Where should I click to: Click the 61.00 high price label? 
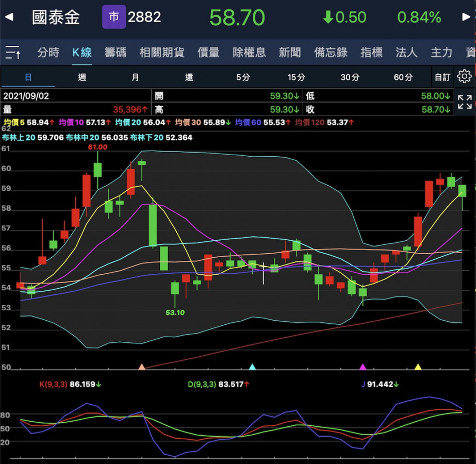tap(97, 147)
